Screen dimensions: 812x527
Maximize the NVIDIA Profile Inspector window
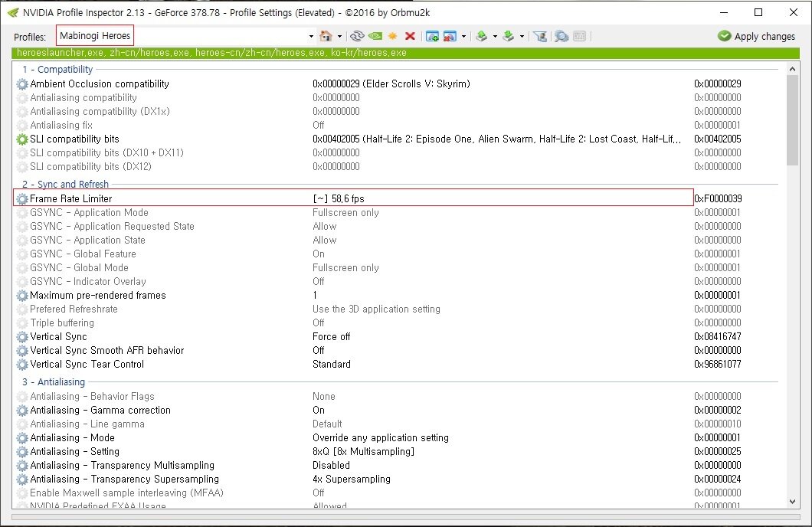758,12
